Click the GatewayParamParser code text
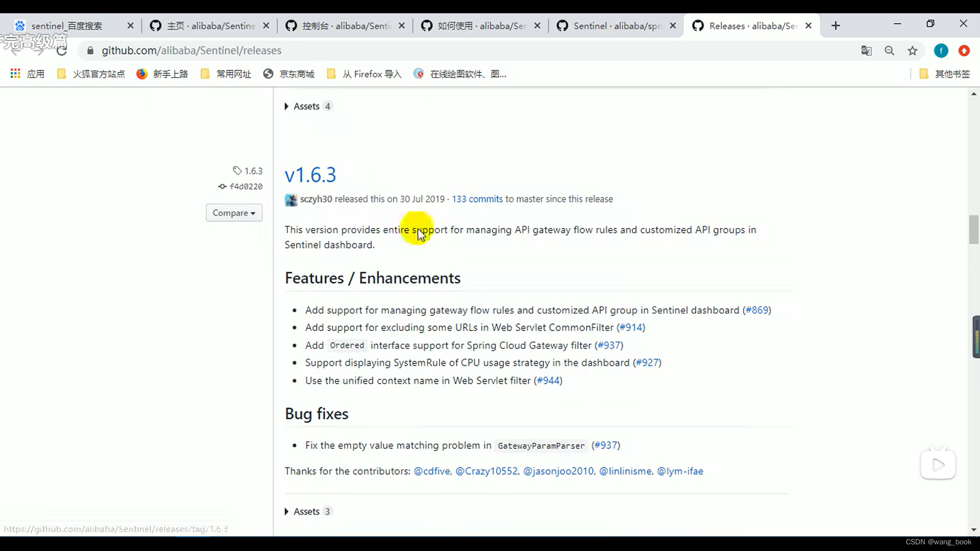 pyautogui.click(x=541, y=446)
